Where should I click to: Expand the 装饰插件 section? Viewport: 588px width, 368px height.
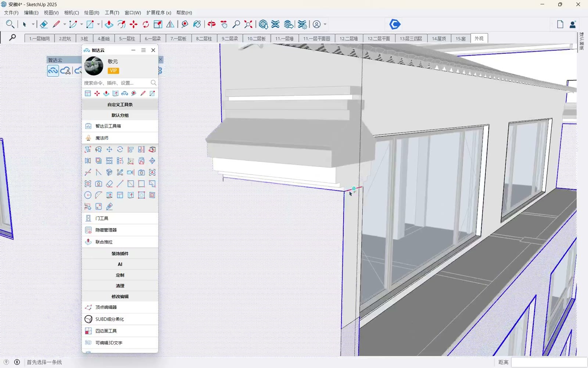pyautogui.click(x=120, y=254)
